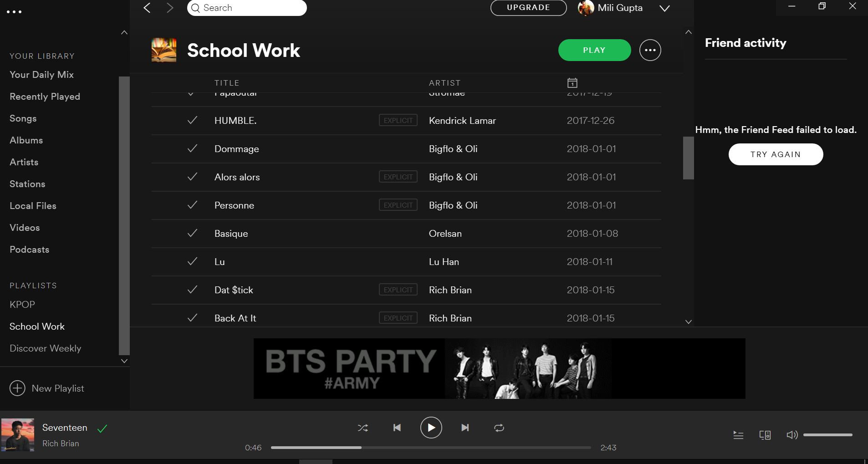This screenshot has height=464, width=868.
Task: Toggle shuffle playback
Action: (x=363, y=428)
